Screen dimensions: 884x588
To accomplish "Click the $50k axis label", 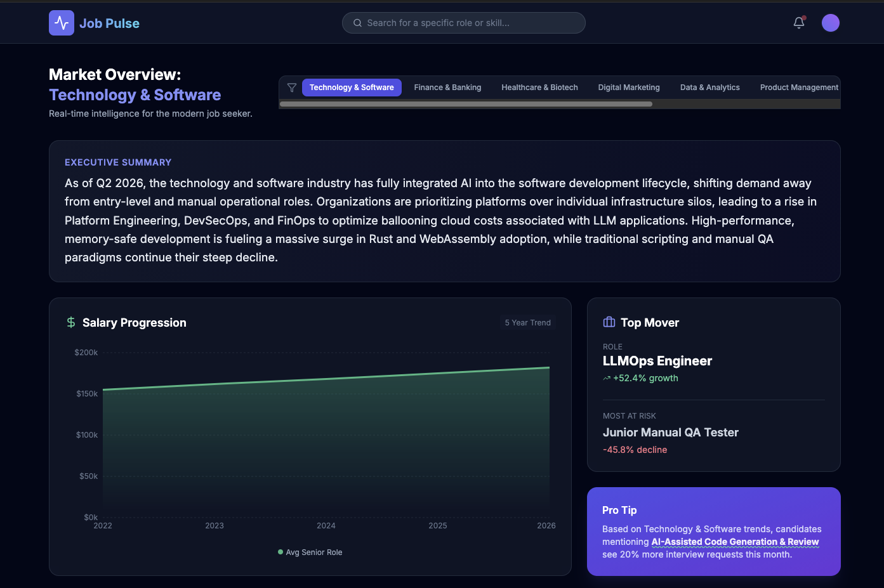I will pos(88,476).
